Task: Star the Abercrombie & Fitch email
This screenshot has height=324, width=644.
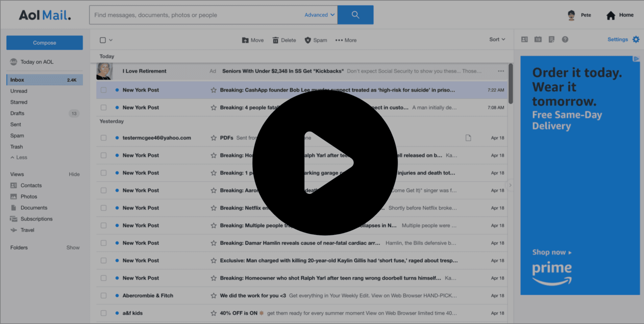Action: coord(214,296)
